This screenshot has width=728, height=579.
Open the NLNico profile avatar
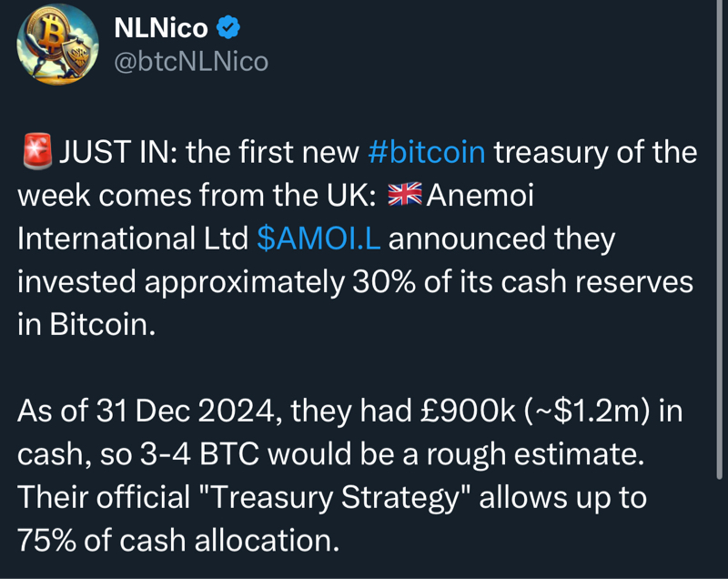(58, 45)
